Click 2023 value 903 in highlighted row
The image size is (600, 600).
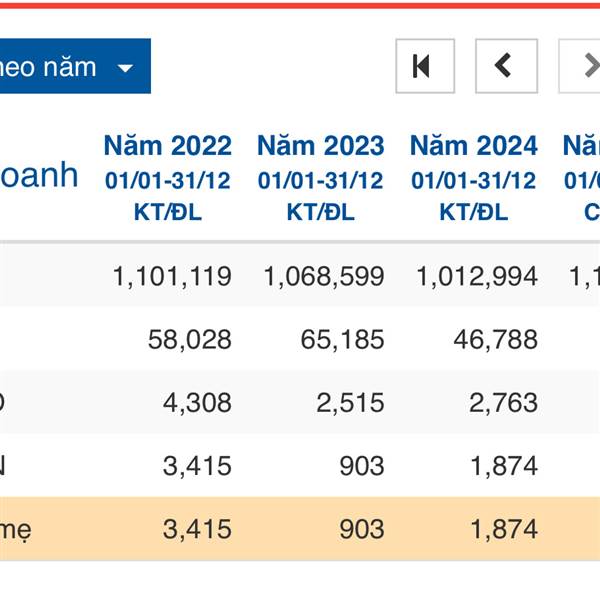click(361, 529)
